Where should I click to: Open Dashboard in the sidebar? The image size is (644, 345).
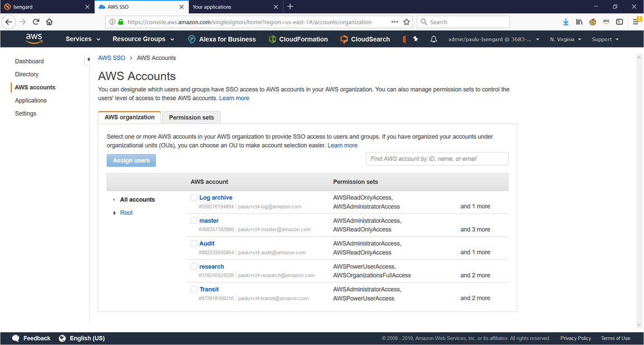pyautogui.click(x=29, y=61)
